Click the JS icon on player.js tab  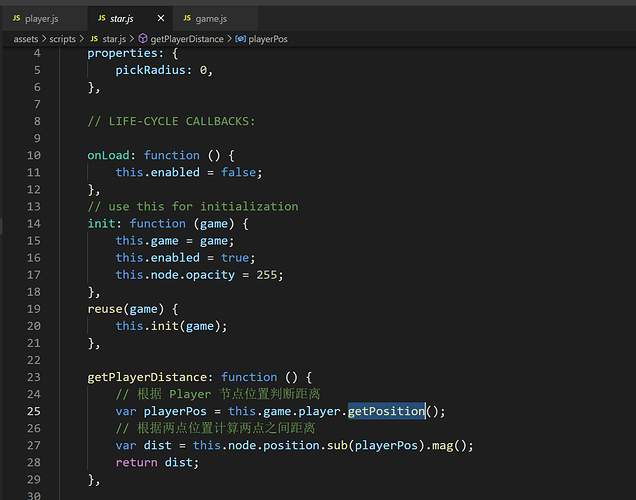(17, 18)
